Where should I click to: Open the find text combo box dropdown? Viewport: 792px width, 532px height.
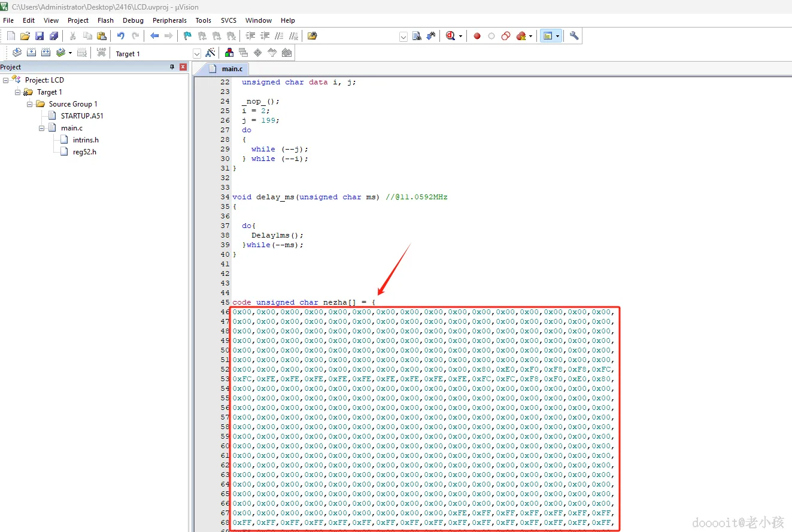403,37
